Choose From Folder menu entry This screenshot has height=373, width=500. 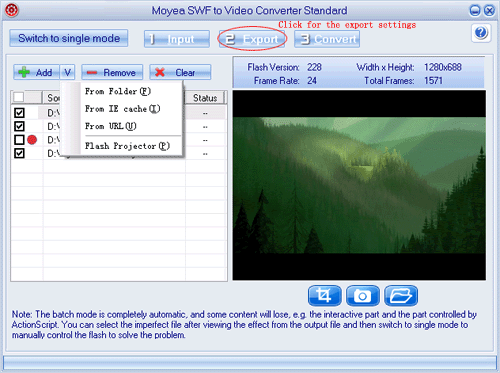tap(118, 91)
